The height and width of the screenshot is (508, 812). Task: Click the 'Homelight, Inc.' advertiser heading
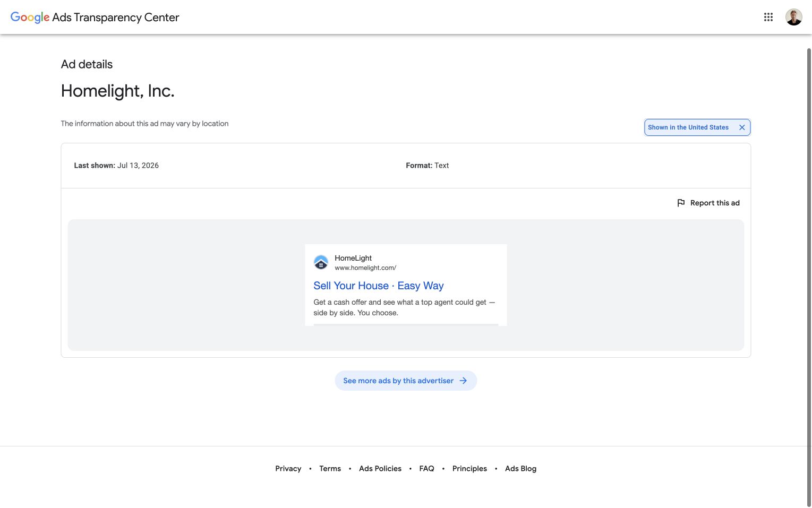point(117,91)
